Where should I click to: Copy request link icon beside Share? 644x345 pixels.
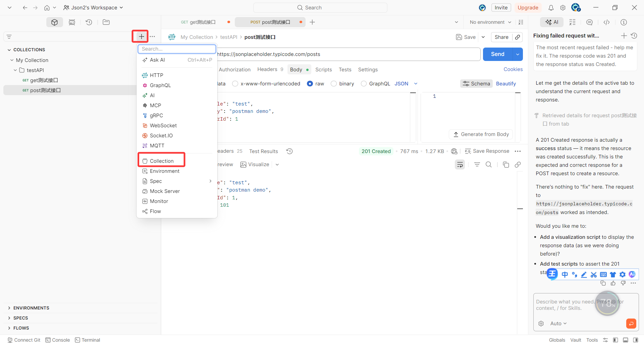(x=518, y=37)
